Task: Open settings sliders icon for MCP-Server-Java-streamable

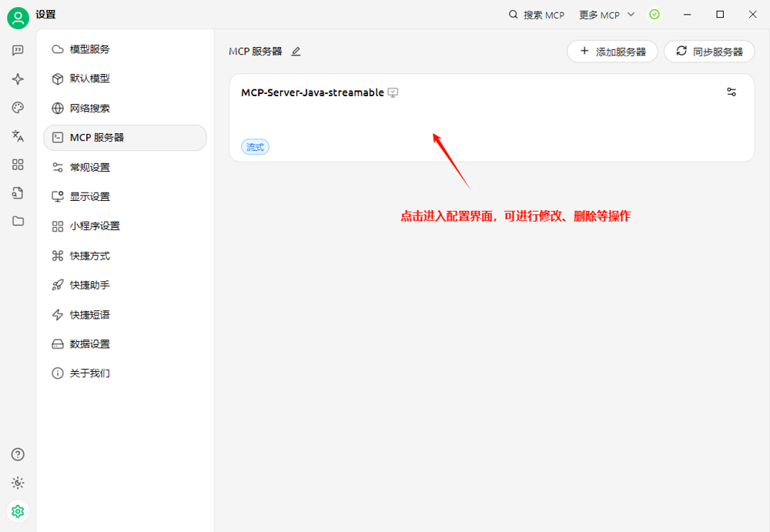Action: pyautogui.click(x=731, y=92)
